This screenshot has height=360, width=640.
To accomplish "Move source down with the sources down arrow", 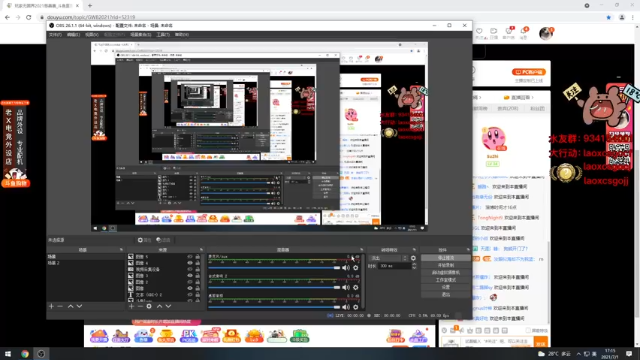I will click(168, 306).
